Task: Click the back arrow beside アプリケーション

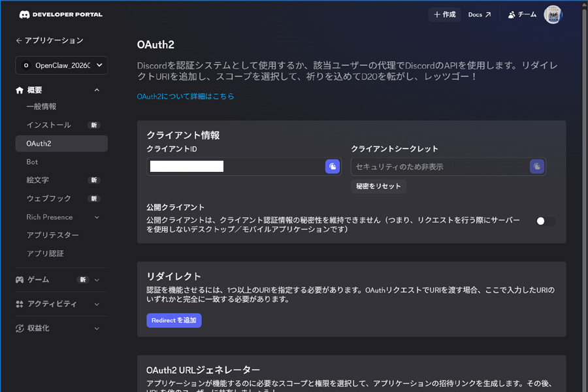Action: [18, 40]
